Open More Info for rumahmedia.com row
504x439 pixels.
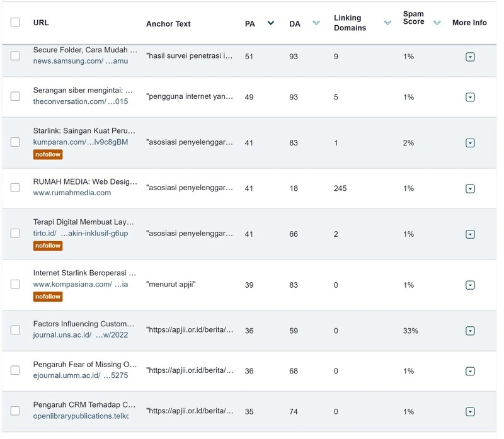(x=470, y=189)
